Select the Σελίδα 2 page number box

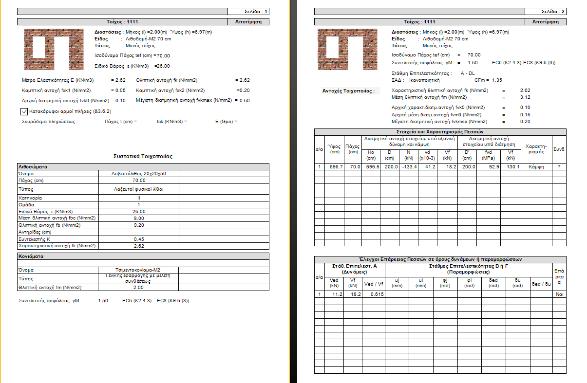545,11
